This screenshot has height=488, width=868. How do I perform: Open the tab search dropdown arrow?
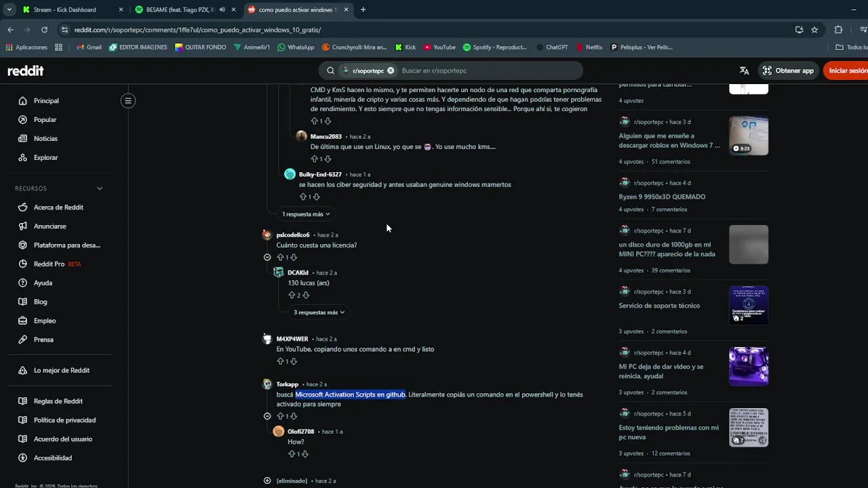point(9,9)
